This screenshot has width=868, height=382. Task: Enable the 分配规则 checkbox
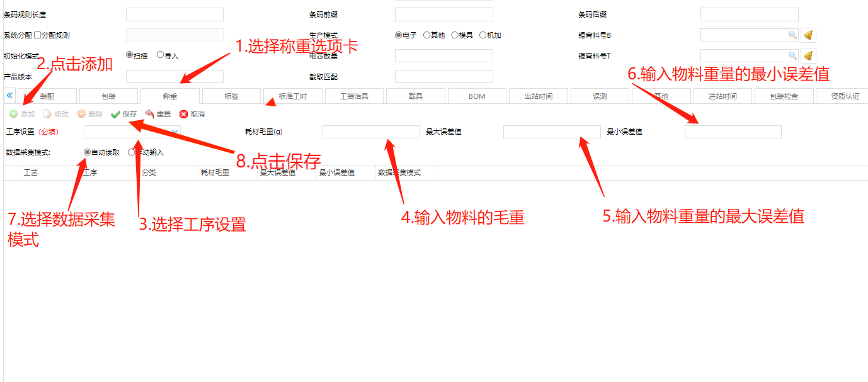[38, 35]
